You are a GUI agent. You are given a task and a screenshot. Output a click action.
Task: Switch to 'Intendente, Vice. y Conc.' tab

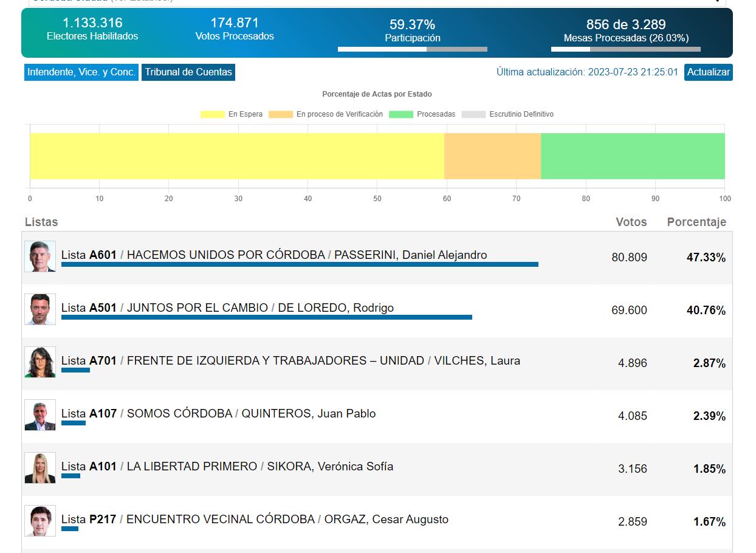coord(81,72)
